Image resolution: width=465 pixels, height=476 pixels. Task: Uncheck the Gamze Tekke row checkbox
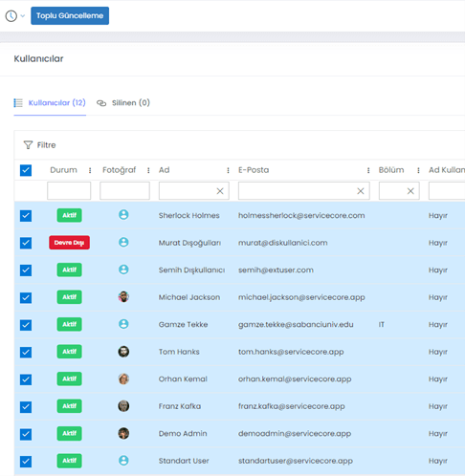click(26, 325)
